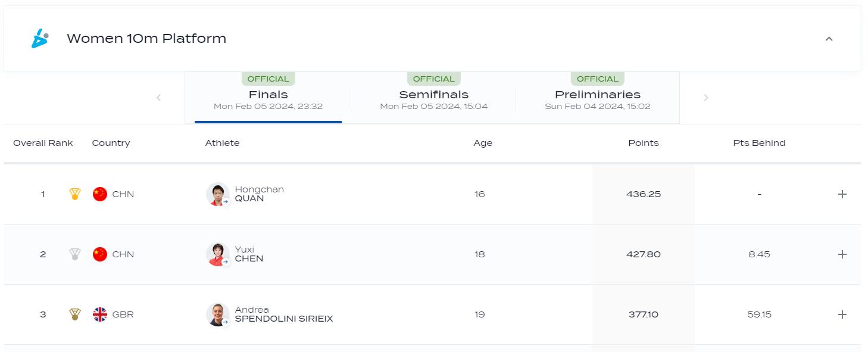The width and height of the screenshot is (868, 352).
Task: Click the bronze medal icon for rank 3
Action: 75,314
